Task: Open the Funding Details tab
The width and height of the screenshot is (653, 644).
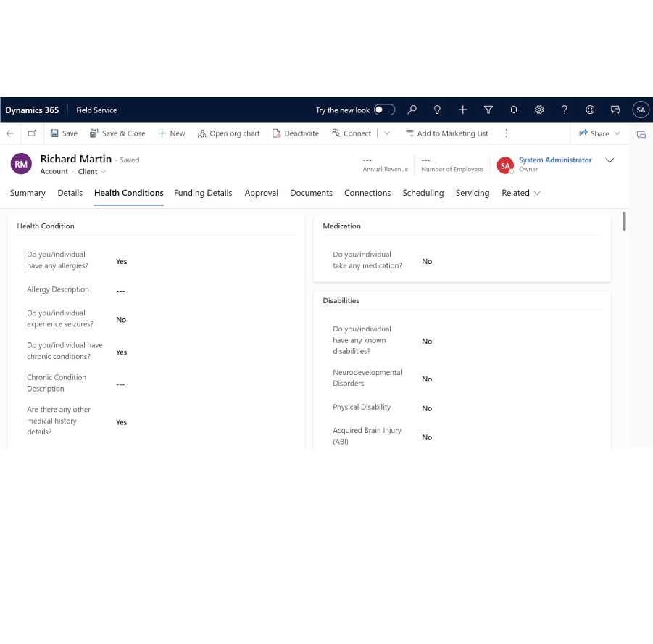Action: tap(203, 193)
